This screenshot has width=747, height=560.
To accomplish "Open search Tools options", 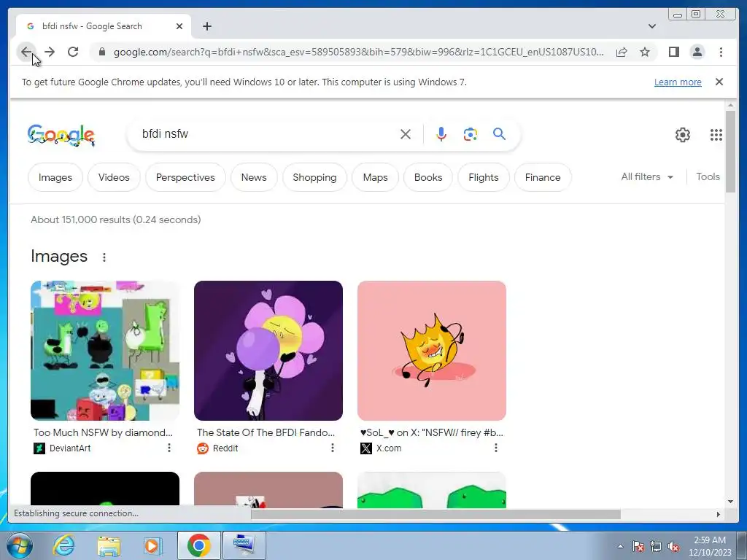I will [708, 176].
